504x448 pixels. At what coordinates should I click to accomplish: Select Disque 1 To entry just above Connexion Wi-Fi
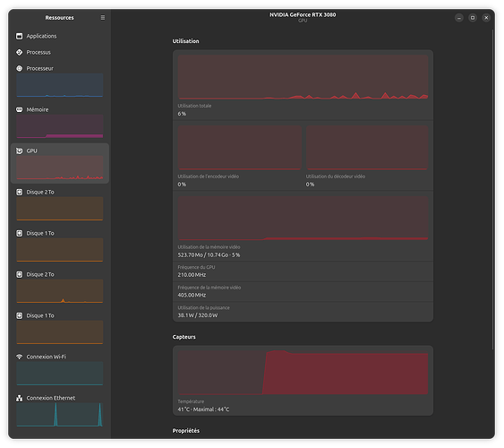click(60, 328)
